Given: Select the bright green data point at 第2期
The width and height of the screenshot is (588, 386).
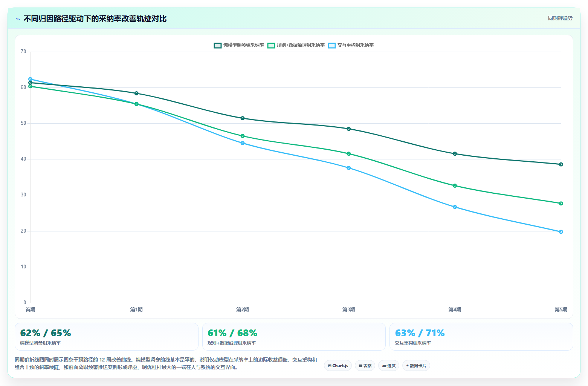Looking at the screenshot, I should tap(243, 136).
